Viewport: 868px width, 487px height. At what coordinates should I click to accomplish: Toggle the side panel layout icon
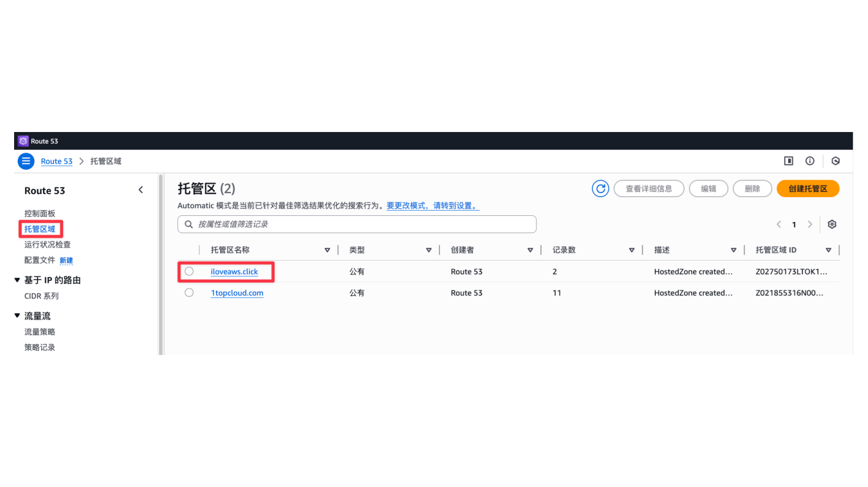[789, 161]
